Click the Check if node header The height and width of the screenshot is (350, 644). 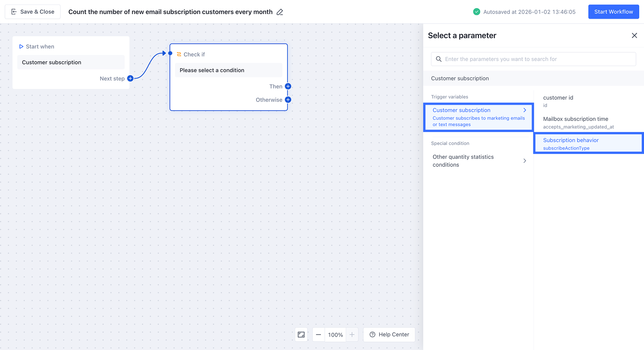[x=194, y=55]
